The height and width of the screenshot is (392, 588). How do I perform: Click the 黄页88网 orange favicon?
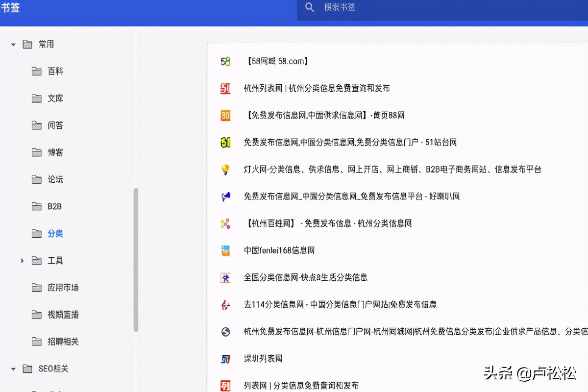click(225, 115)
